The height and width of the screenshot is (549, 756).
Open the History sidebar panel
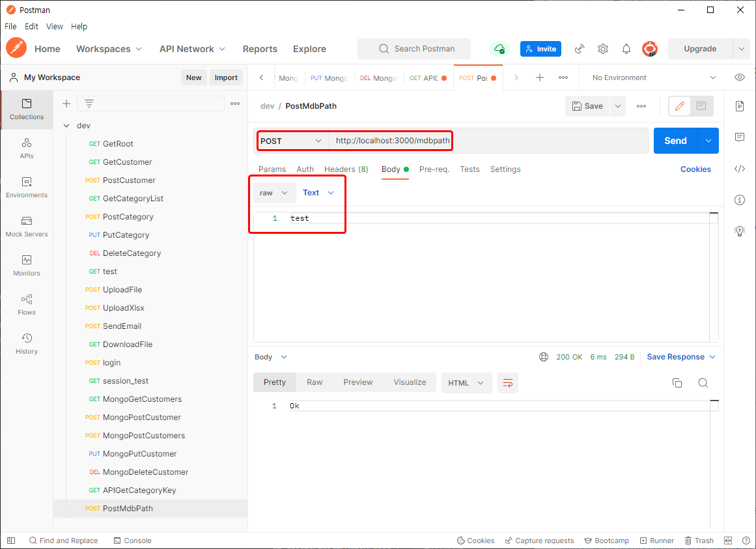[x=27, y=344]
